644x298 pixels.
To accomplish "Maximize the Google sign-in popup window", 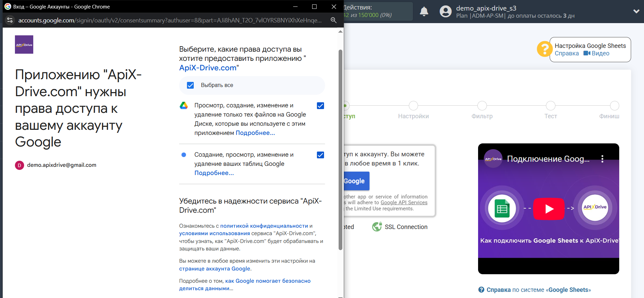I will (314, 6).
